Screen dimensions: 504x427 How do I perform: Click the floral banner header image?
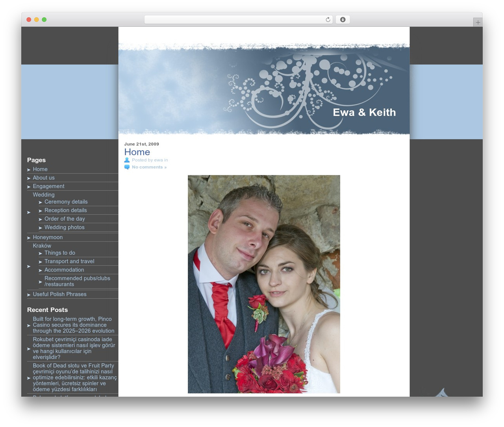[x=264, y=89]
